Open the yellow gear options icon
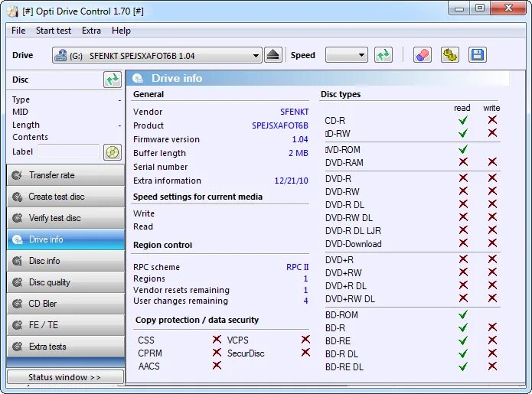 (450, 55)
